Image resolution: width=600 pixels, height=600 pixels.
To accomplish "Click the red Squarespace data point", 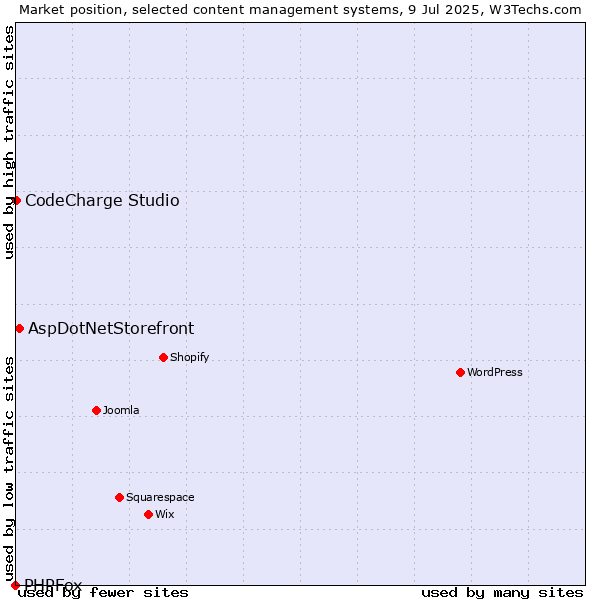I will click(119, 497).
